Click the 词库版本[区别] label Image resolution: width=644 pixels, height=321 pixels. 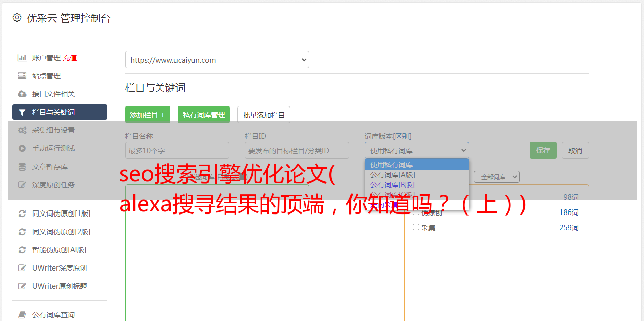coord(388,136)
